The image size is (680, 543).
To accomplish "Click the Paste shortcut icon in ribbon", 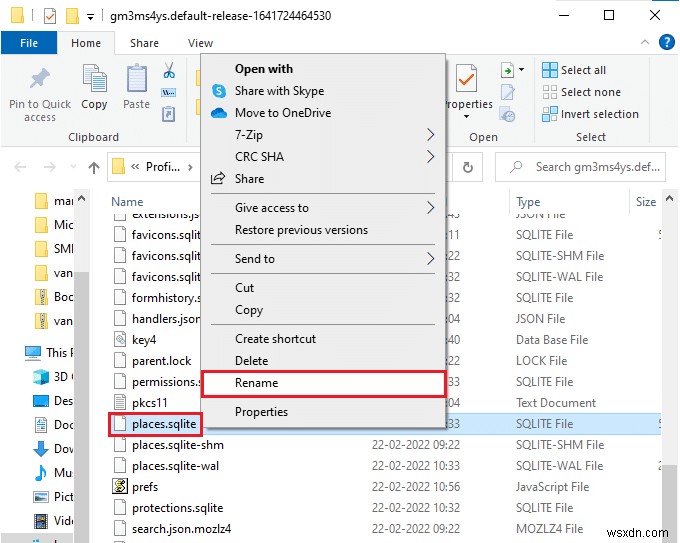I will 169,114.
